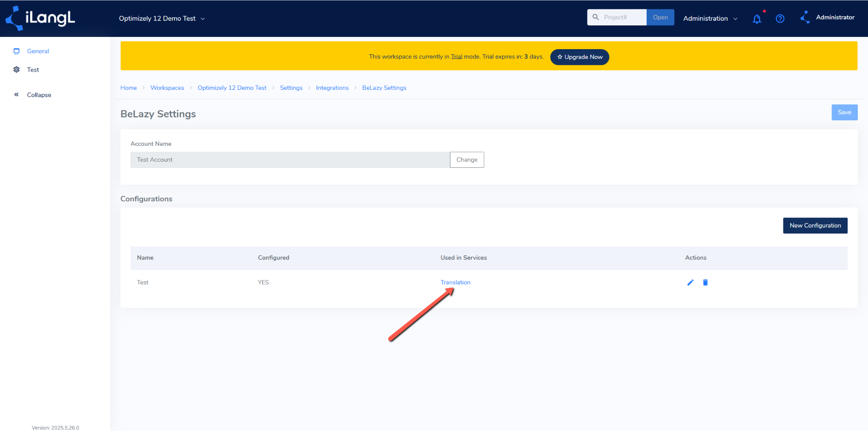Click the Configured column header
This screenshot has width=868, height=431.
point(273,258)
